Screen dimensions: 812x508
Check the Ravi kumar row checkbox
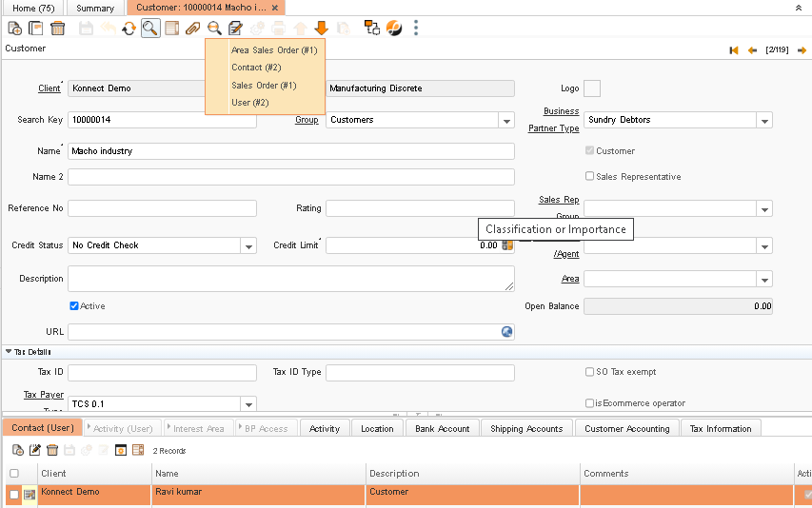14,495
